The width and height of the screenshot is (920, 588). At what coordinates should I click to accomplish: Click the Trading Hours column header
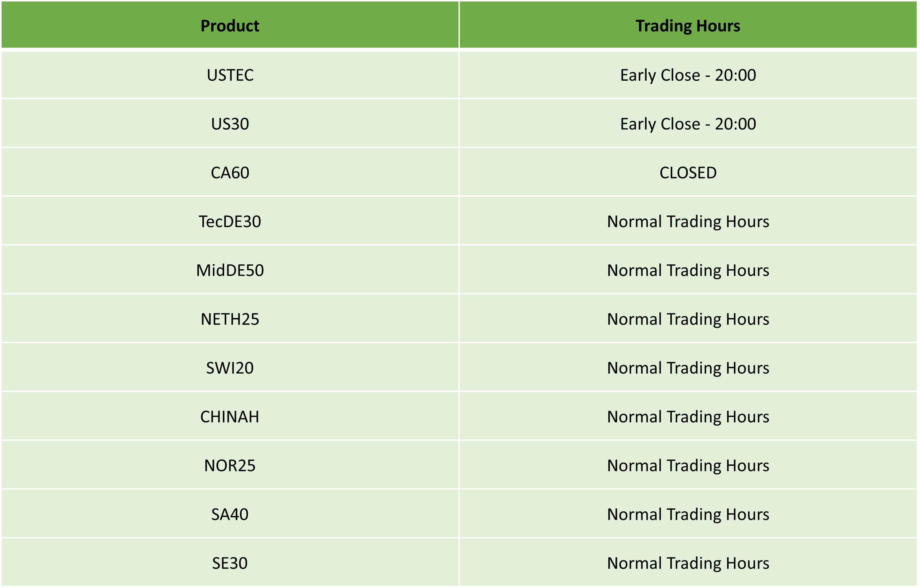(688, 25)
